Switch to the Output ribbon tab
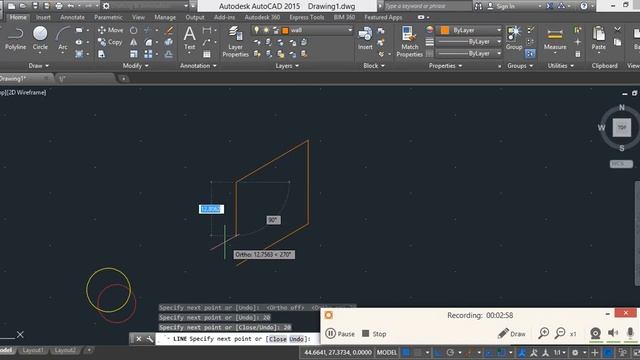 (195, 17)
